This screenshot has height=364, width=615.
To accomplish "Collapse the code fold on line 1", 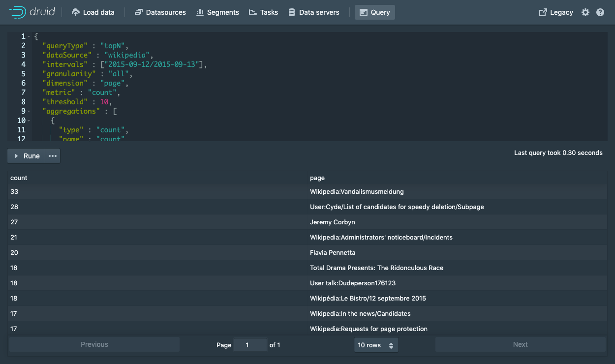I will (x=29, y=37).
